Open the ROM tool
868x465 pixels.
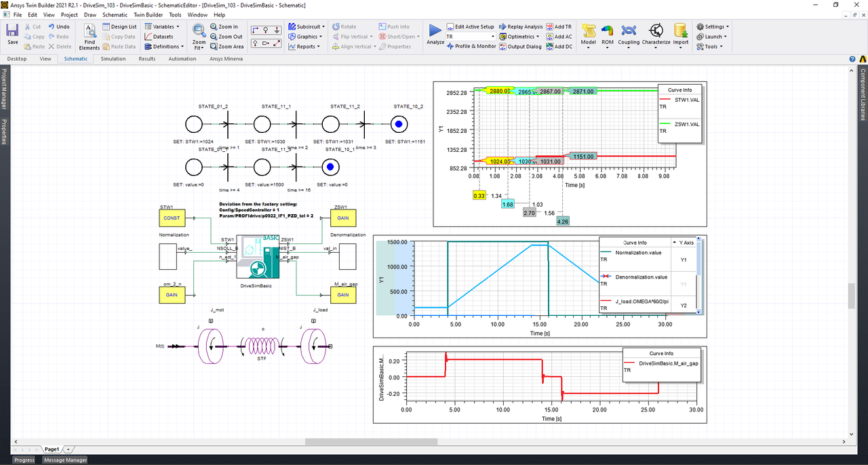tap(608, 35)
